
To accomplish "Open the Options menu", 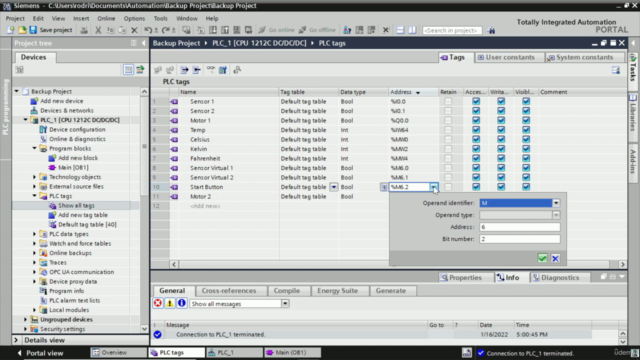I will pos(134,18).
